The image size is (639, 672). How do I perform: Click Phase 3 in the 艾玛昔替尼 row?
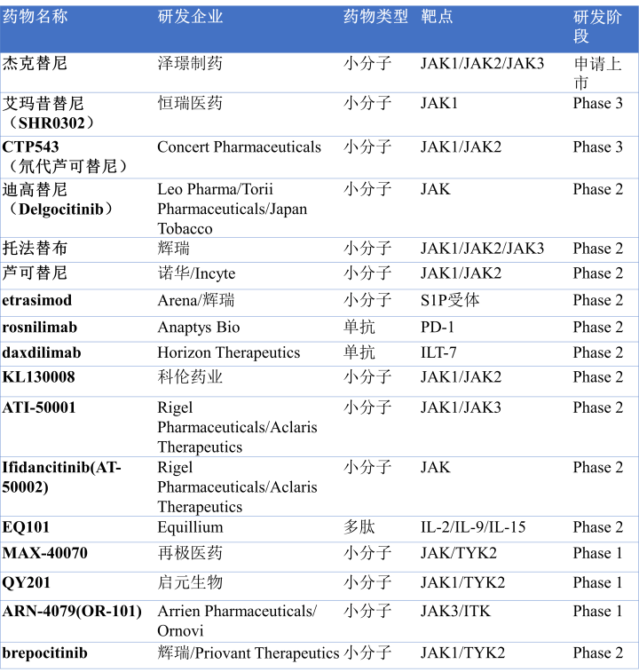pos(597,103)
